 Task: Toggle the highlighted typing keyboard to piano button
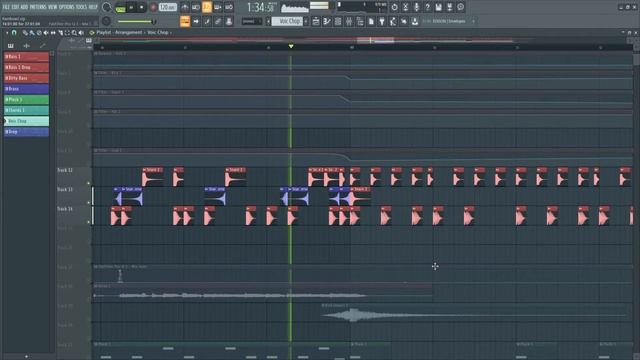185,21
